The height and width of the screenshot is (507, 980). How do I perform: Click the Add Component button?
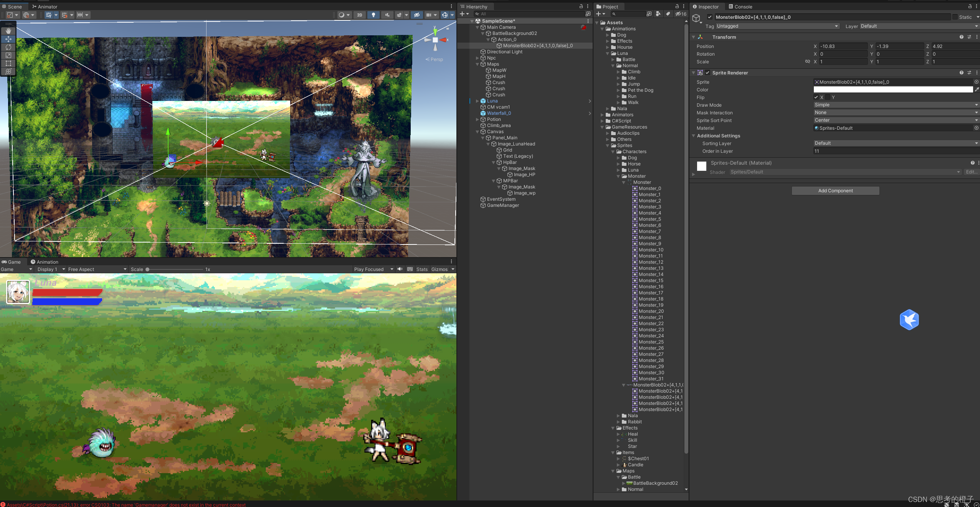point(835,191)
